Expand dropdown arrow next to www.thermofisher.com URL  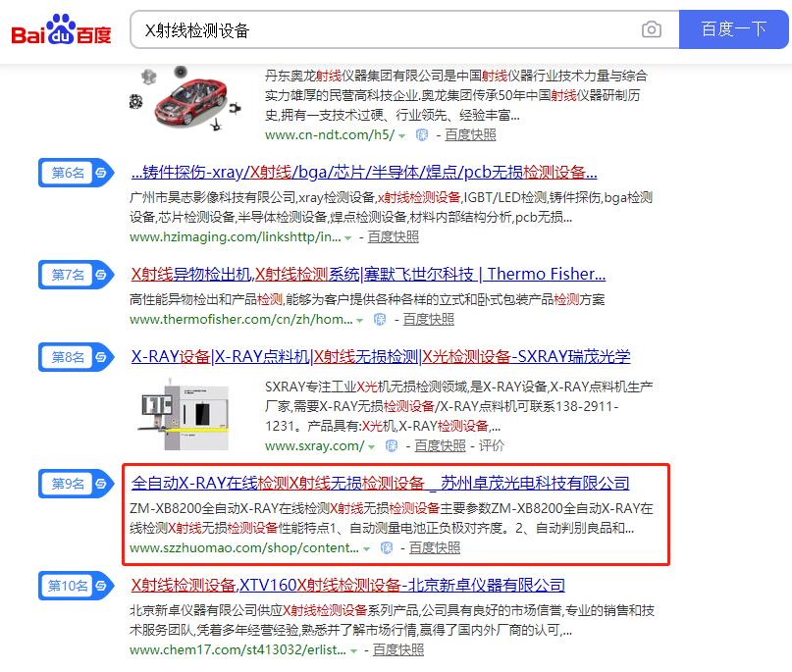coord(359,320)
